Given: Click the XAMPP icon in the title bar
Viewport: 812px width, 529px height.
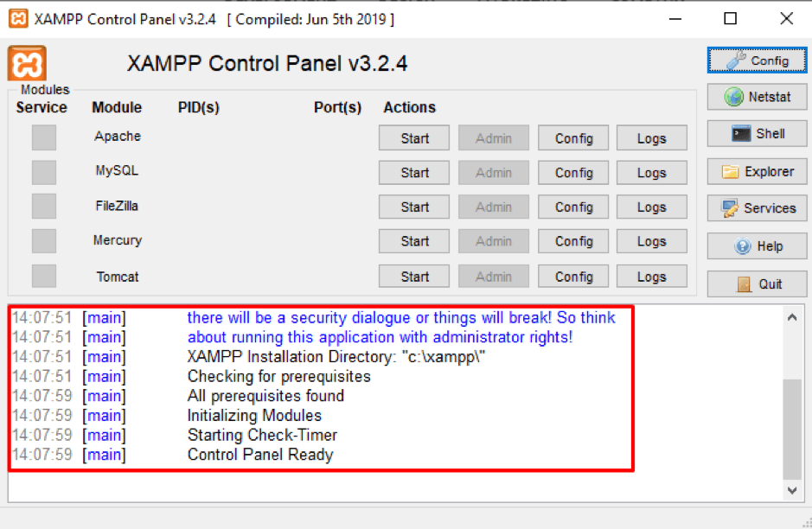Looking at the screenshot, I should tap(16, 17).
